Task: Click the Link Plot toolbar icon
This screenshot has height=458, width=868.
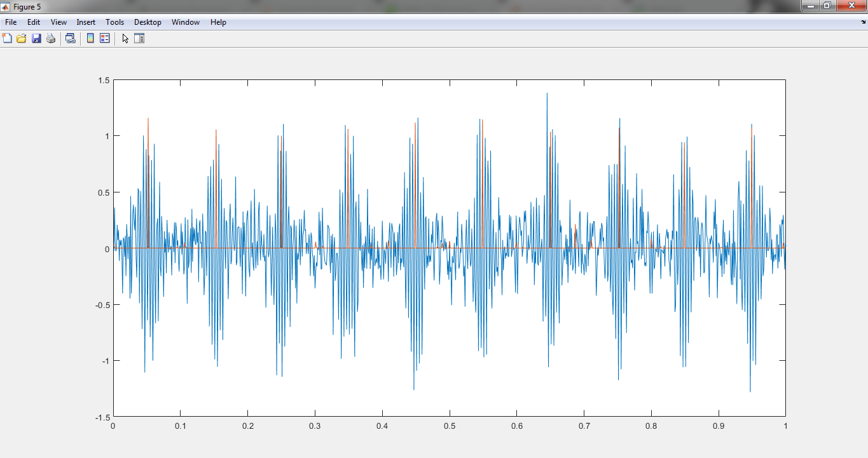Action: pyautogui.click(x=71, y=38)
